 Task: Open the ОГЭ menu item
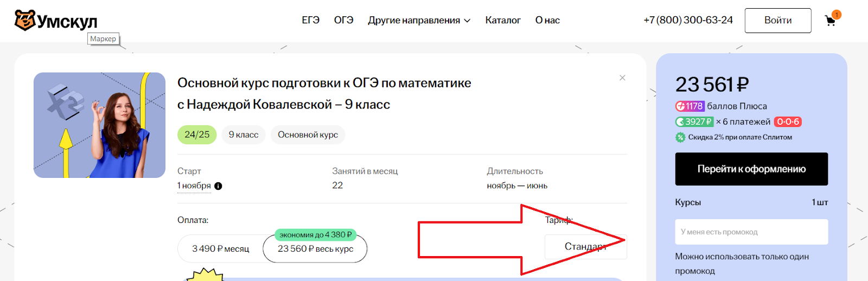click(x=343, y=20)
